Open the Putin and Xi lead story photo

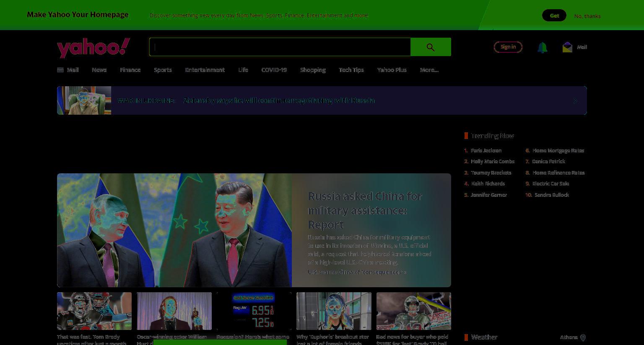[174, 230]
